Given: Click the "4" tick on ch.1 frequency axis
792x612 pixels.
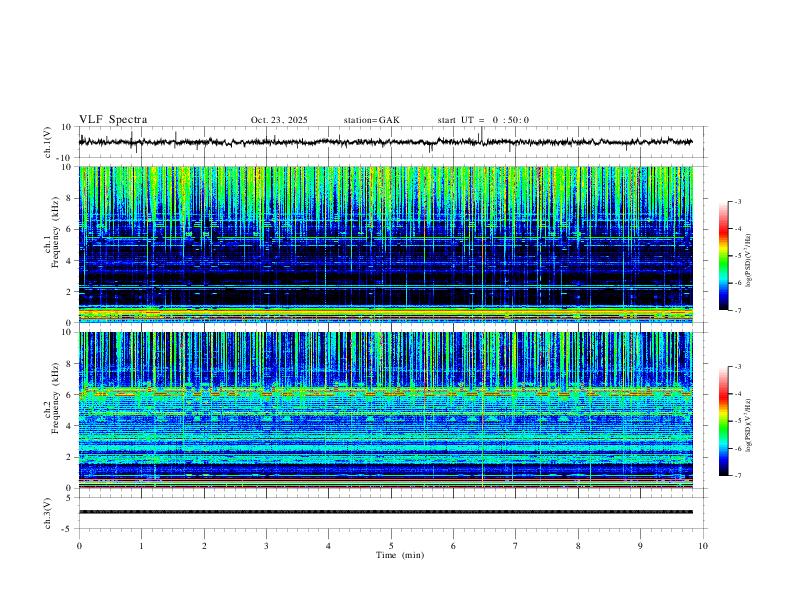Looking at the screenshot, I should 69,261.
